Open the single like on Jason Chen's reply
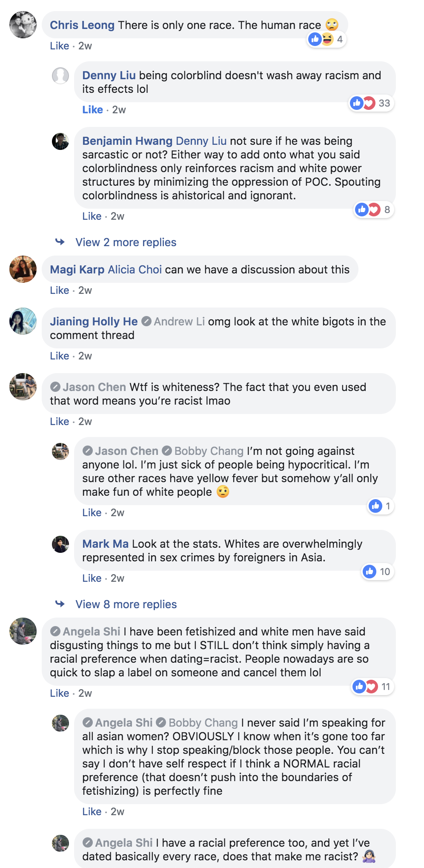This screenshot has width=424, height=868. 381,506
